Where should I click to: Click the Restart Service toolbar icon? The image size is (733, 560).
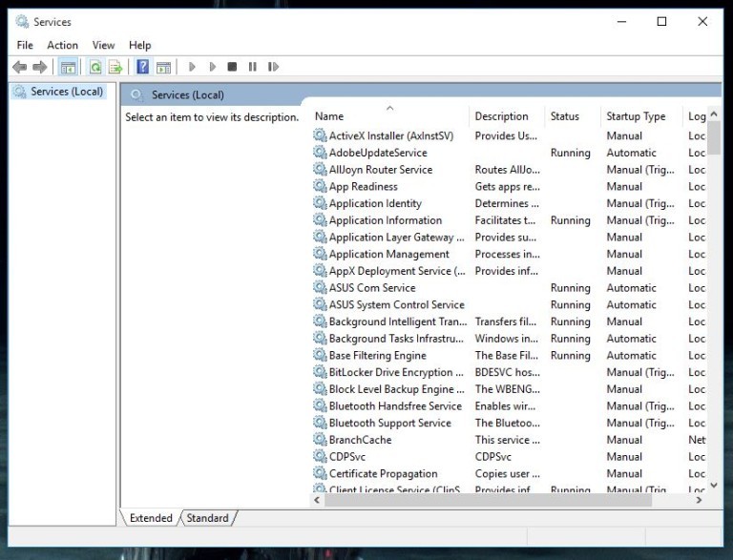point(274,67)
